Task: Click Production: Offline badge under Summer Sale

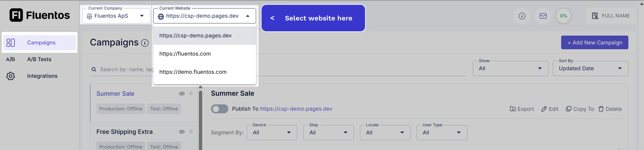Action: click(121, 109)
